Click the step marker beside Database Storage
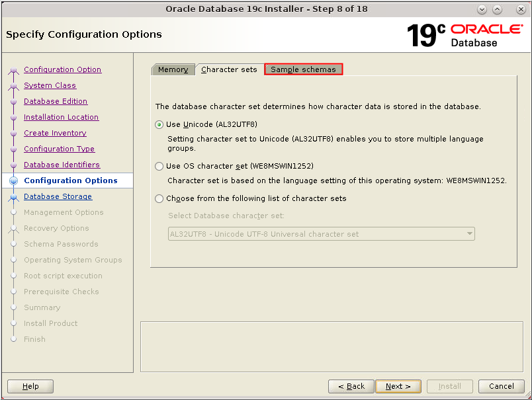Viewport: 532px width, 400px height. pyautogui.click(x=14, y=197)
